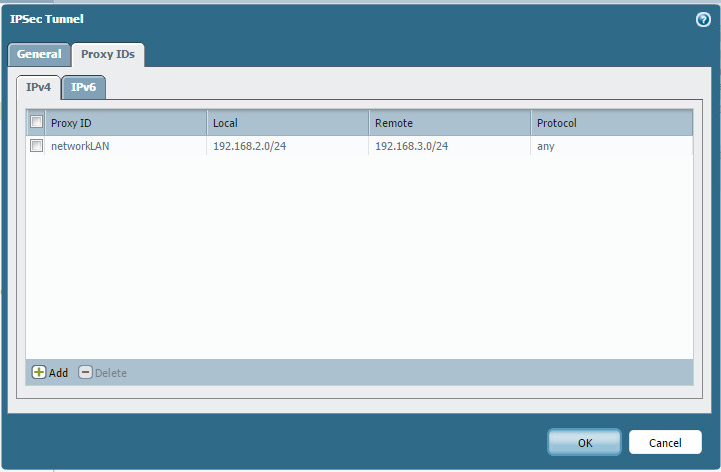The height and width of the screenshot is (472, 721).
Task: Click the protocol value "any"
Action: pyautogui.click(x=546, y=146)
